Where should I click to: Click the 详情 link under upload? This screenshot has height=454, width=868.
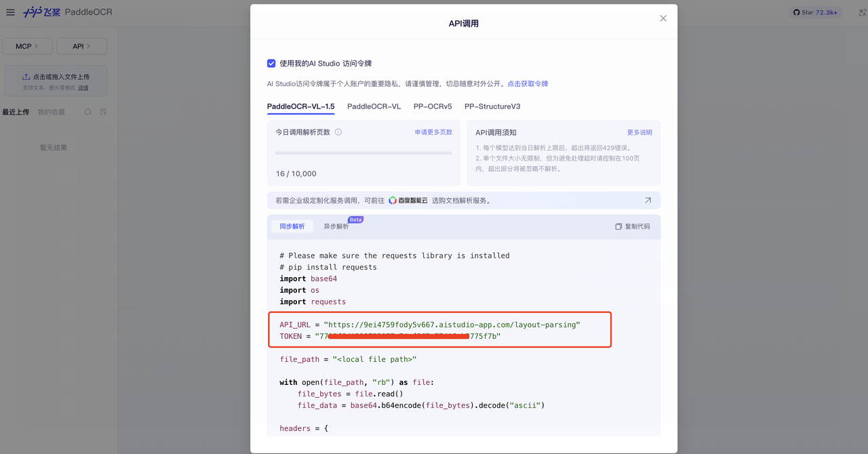tap(83, 88)
